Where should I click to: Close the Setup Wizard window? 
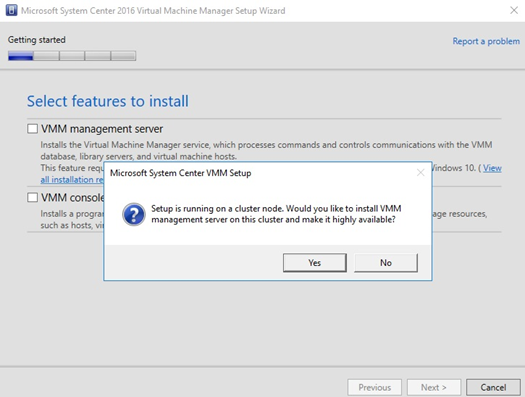click(x=514, y=10)
